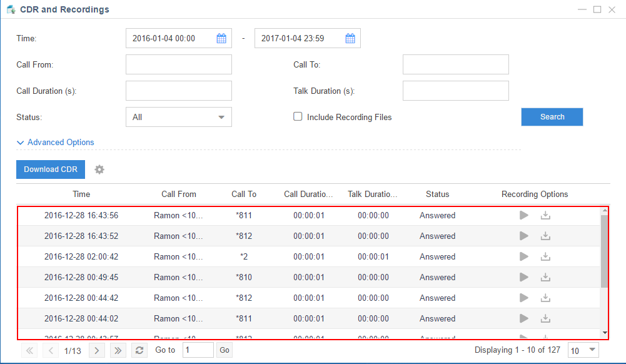The height and width of the screenshot is (364, 626).
Task: Click the gear icon beside Download CDR
Action: [99, 169]
